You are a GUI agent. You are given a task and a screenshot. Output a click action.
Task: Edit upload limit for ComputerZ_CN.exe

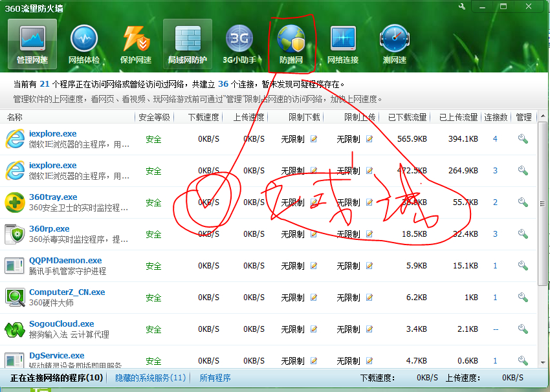point(369,298)
